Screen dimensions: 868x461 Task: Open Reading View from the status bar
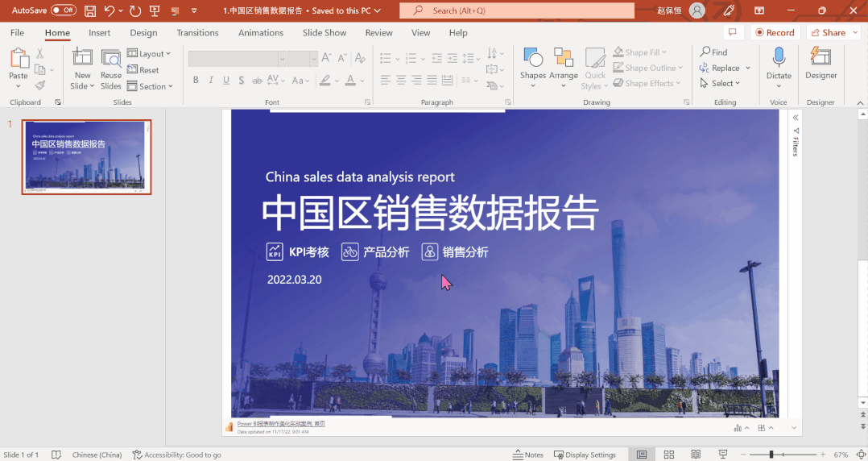click(x=696, y=455)
